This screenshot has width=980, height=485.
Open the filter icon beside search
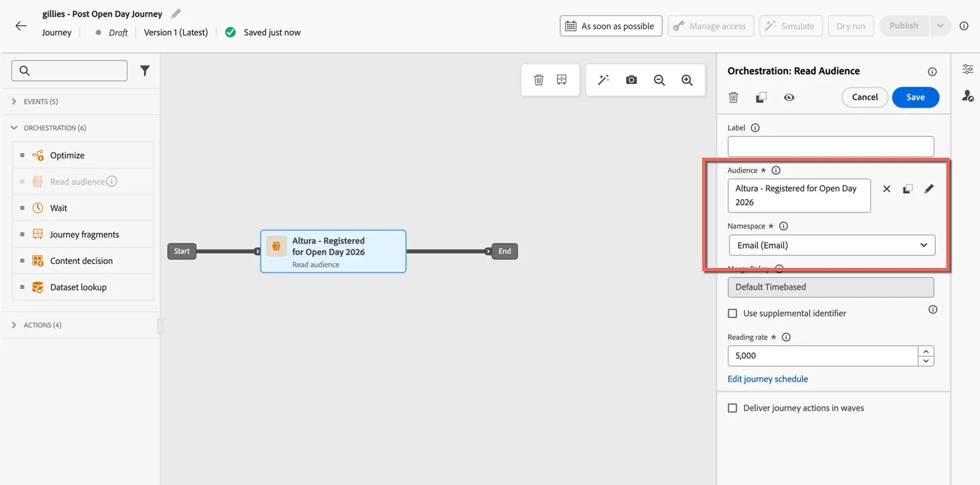point(145,71)
